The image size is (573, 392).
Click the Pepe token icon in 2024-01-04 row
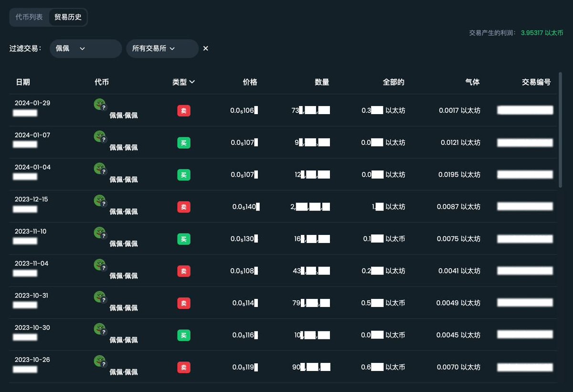coord(100,168)
